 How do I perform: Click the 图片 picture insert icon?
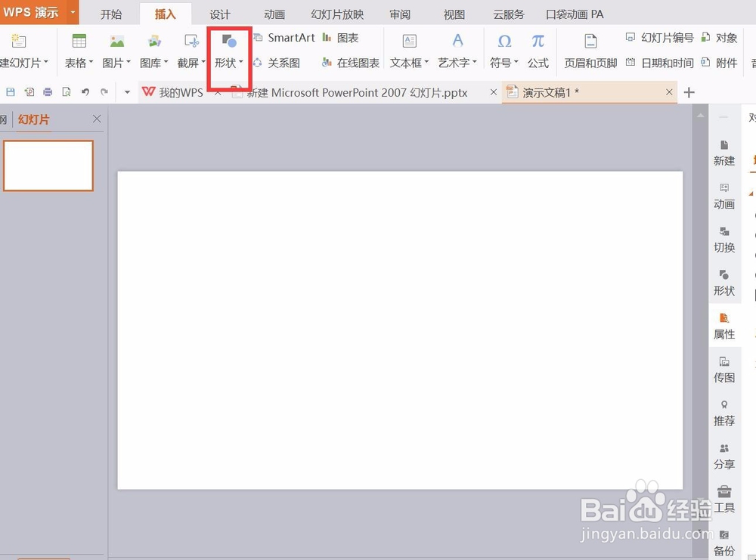pos(116,42)
